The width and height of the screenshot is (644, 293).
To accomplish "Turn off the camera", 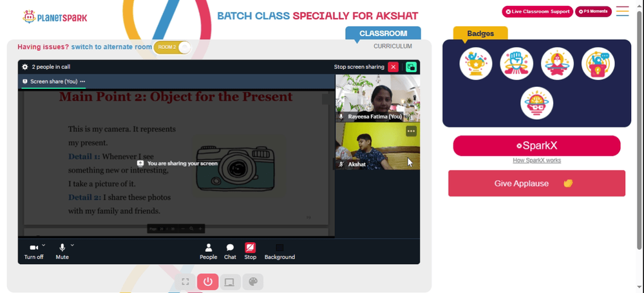I will 33,252.
